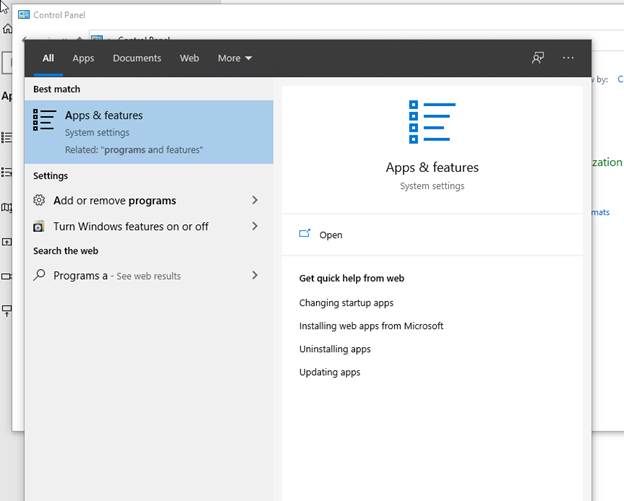
Task: Open the Uninstalling apps help link
Action: coord(335,349)
